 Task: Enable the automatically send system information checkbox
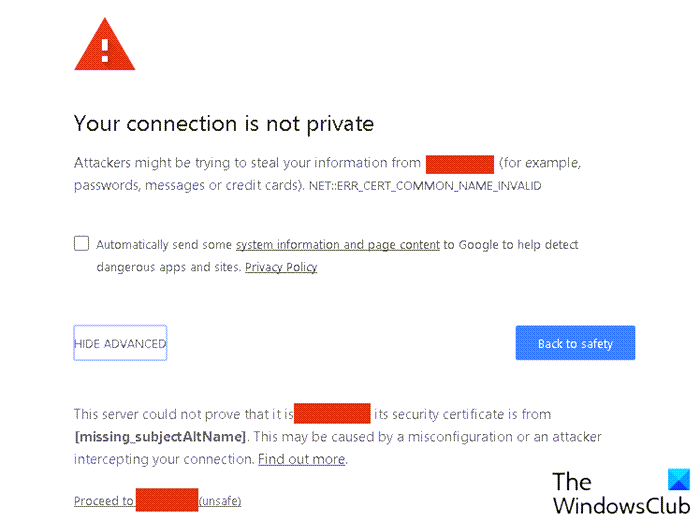81,243
